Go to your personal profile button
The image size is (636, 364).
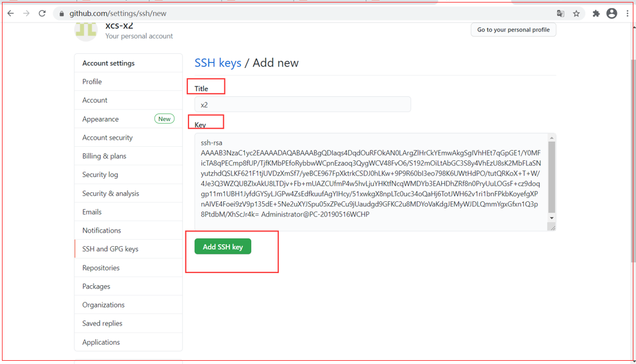[513, 29]
